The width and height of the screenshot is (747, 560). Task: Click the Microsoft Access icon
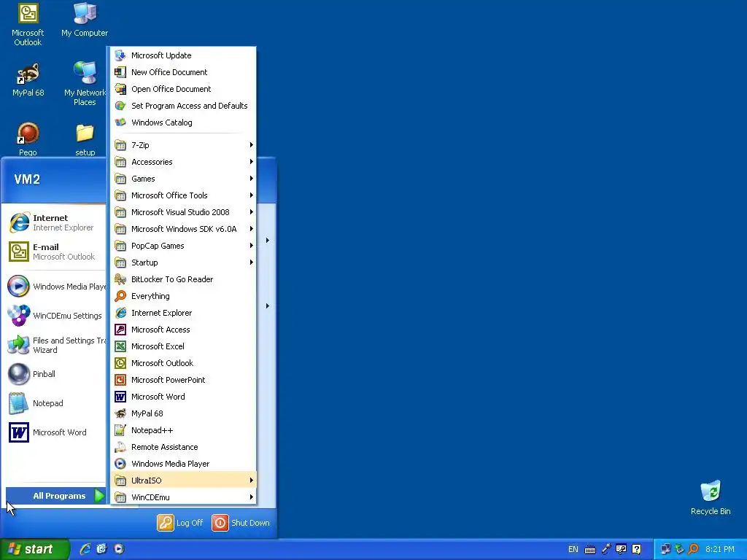tap(120, 330)
